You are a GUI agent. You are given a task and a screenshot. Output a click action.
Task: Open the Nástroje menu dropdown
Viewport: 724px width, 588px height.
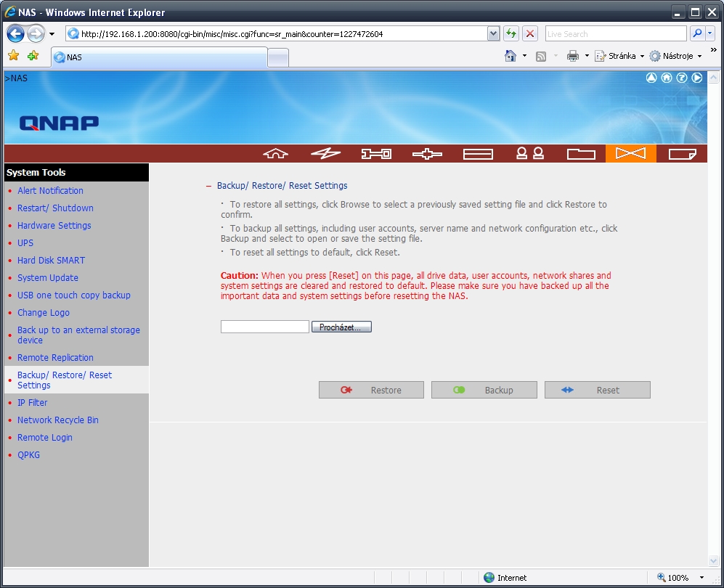pos(675,56)
